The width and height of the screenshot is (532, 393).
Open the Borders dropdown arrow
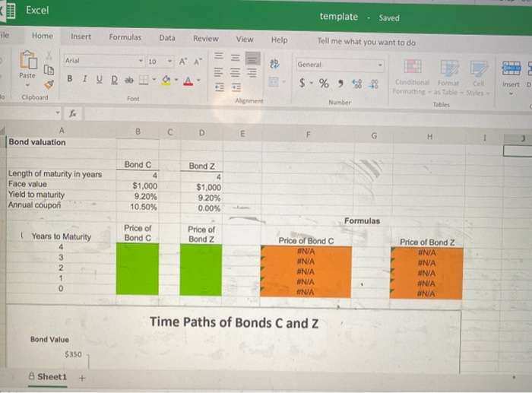coord(154,80)
